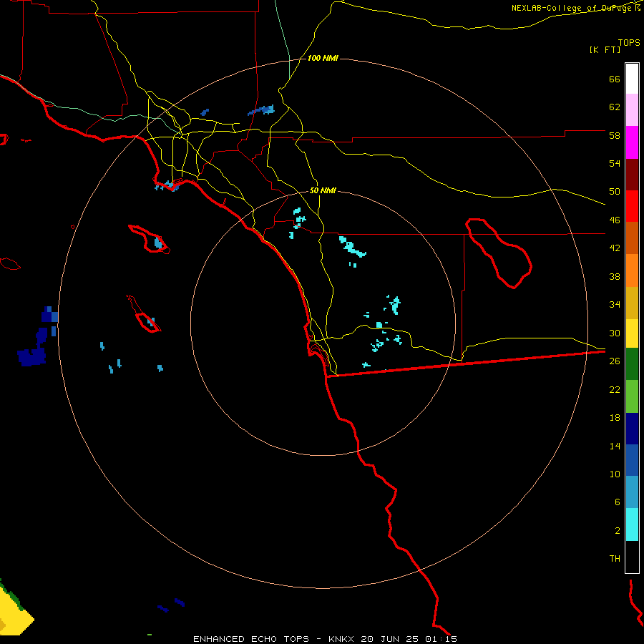
Task: Click the legend value '22'
Action: pos(615,389)
